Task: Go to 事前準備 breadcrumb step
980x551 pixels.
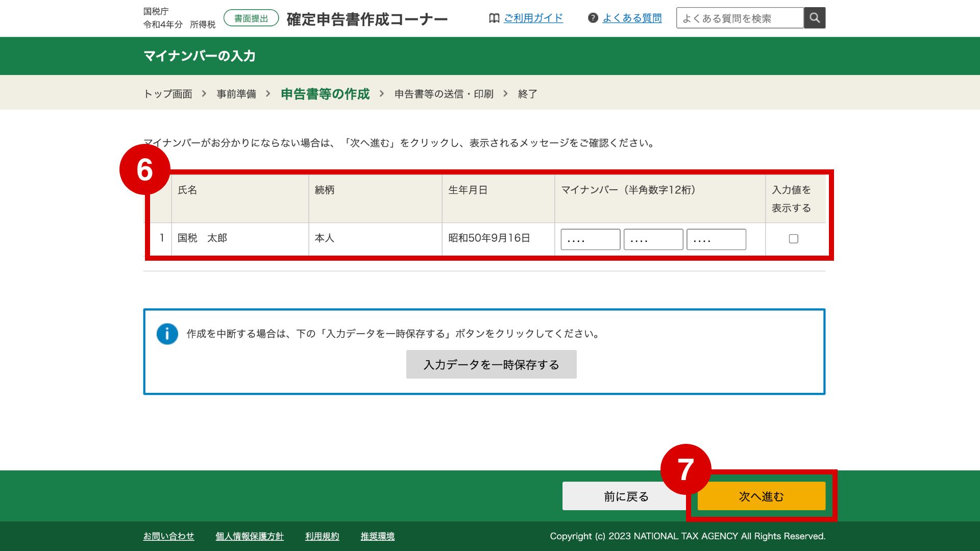Action: tap(236, 94)
